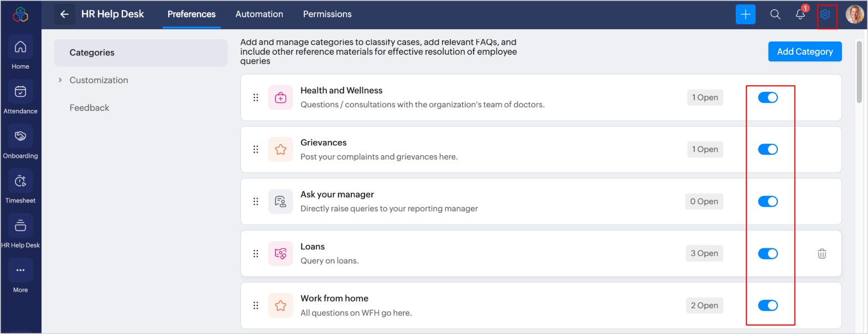Click the Add Category button
The width and height of the screenshot is (868, 334).
pos(804,51)
